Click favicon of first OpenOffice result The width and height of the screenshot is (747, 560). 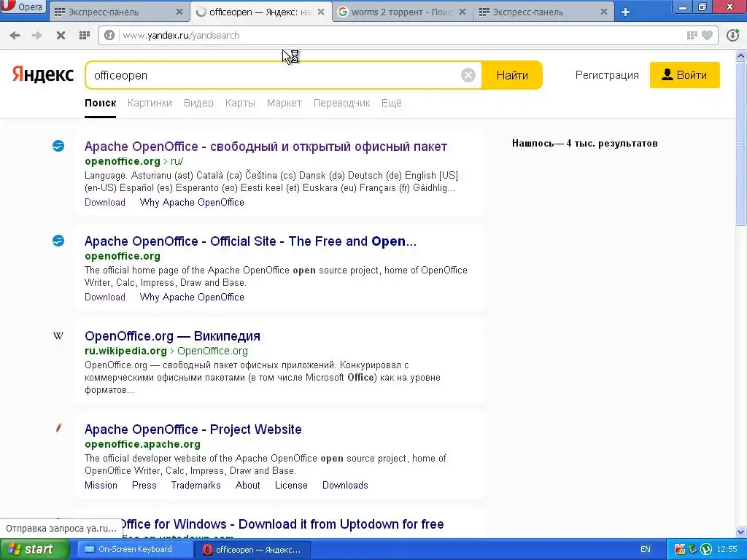tap(58, 146)
